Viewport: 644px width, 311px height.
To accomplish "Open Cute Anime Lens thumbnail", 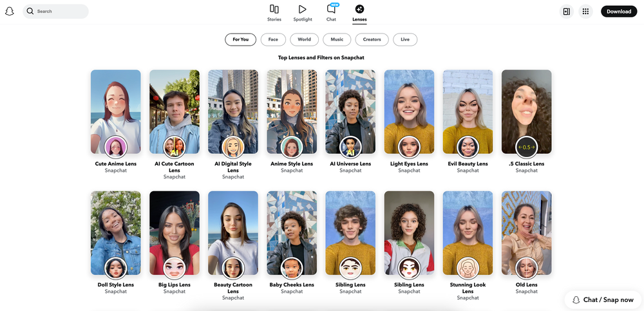I will click(116, 112).
